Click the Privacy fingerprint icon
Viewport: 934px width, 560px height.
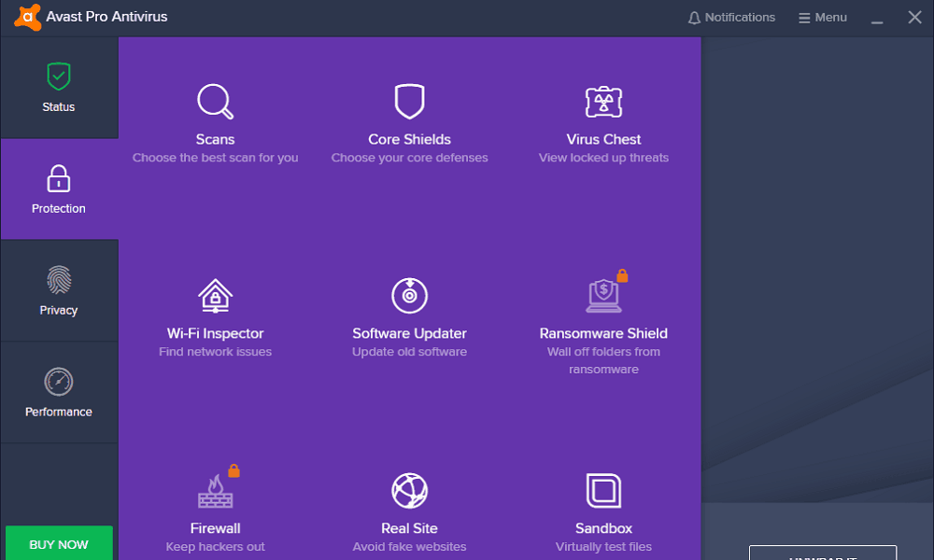click(x=58, y=280)
